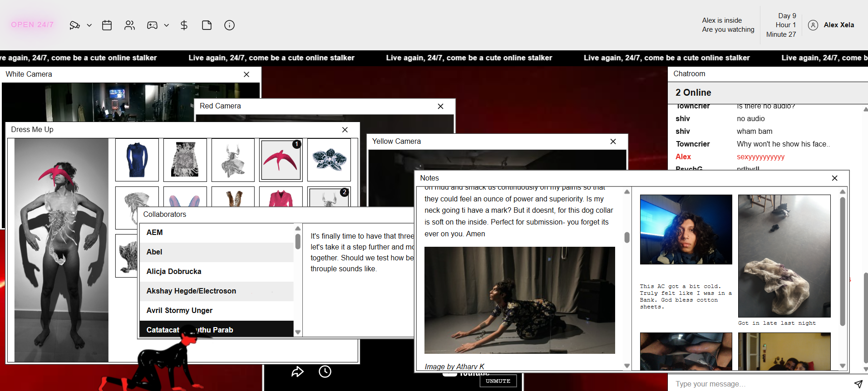Close the Dress Me Up window

tap(345, 130)
